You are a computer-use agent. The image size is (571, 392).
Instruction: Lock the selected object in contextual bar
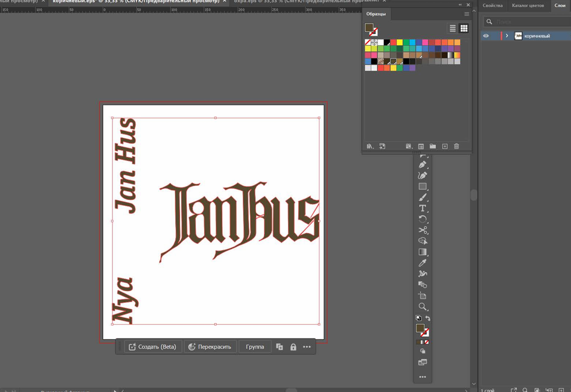coord(293,347)
